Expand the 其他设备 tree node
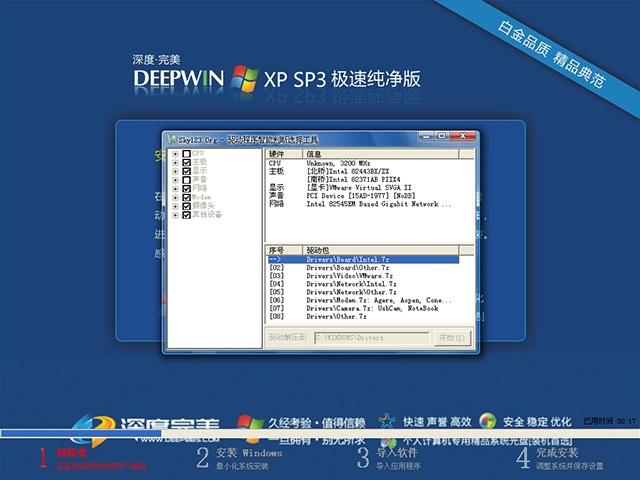640x480 pixels. [175, 215]
